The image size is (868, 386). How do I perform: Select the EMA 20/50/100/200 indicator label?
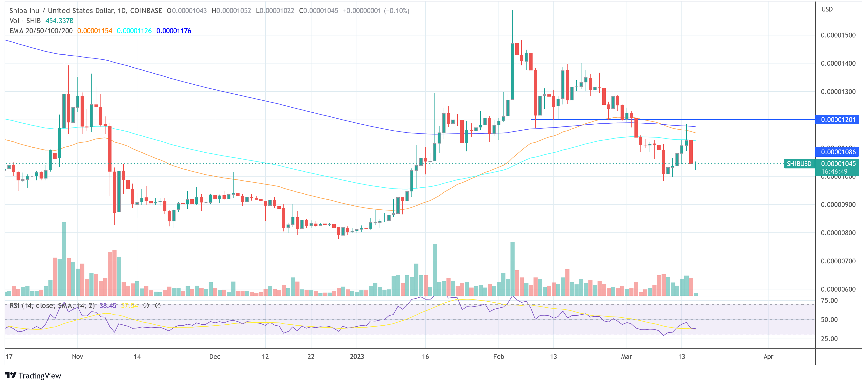click(x=41, y=31)
